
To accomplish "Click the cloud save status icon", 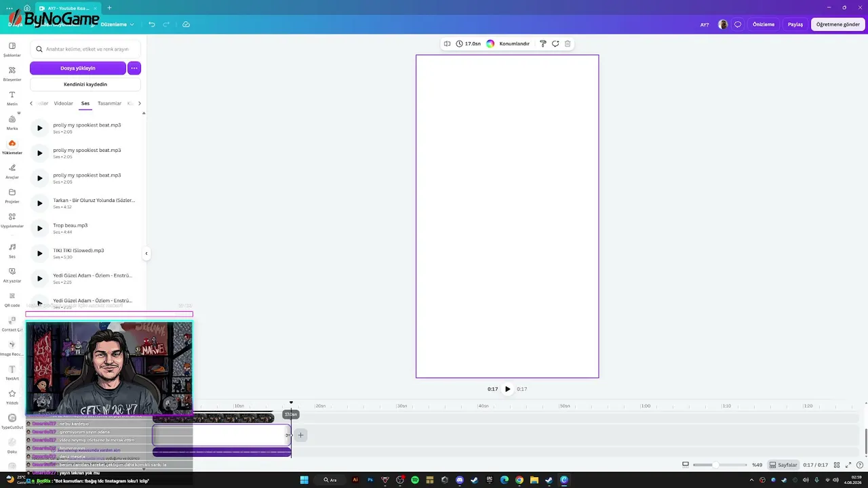I will tap(186, 24).
